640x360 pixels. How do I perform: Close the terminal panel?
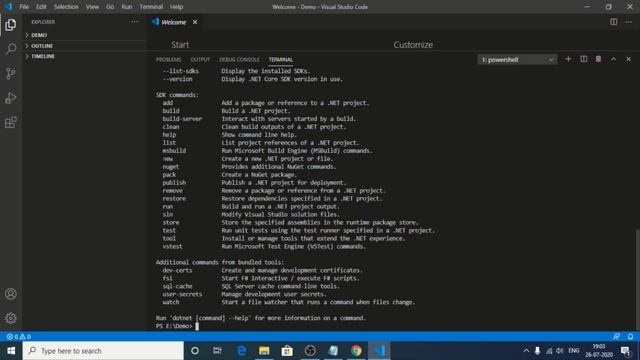[629, 59]
